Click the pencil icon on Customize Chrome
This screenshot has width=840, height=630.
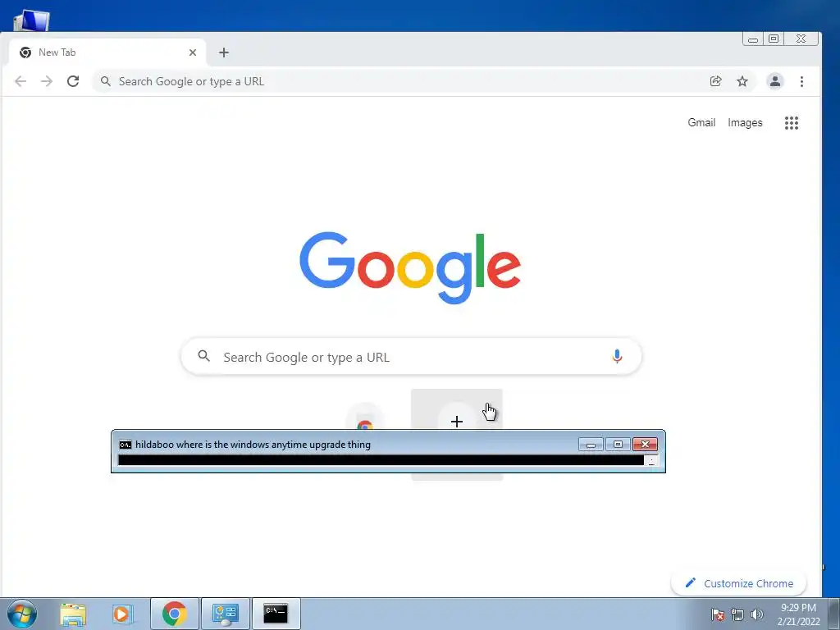690,583
